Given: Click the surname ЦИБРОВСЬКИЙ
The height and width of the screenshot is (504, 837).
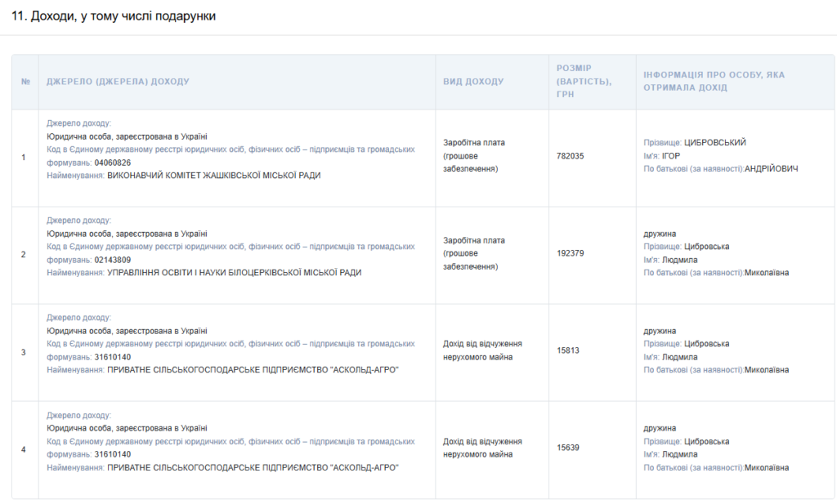Looking at the screenshot, I should point(715,143).
